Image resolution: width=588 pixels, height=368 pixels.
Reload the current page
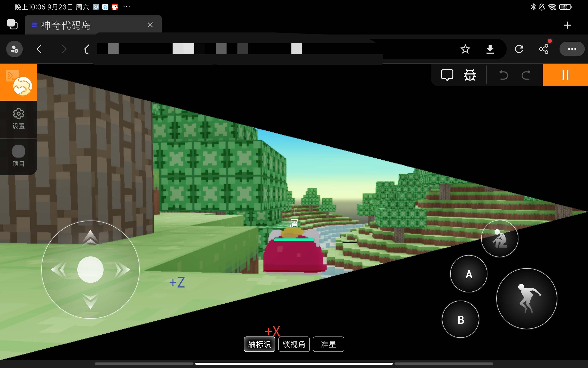[519, 49]
